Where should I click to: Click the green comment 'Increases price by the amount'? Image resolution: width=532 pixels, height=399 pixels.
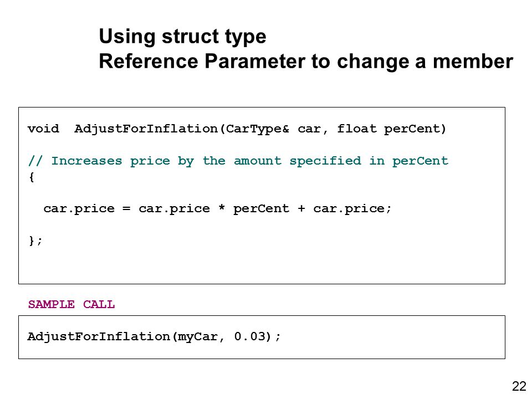(166, 161)
